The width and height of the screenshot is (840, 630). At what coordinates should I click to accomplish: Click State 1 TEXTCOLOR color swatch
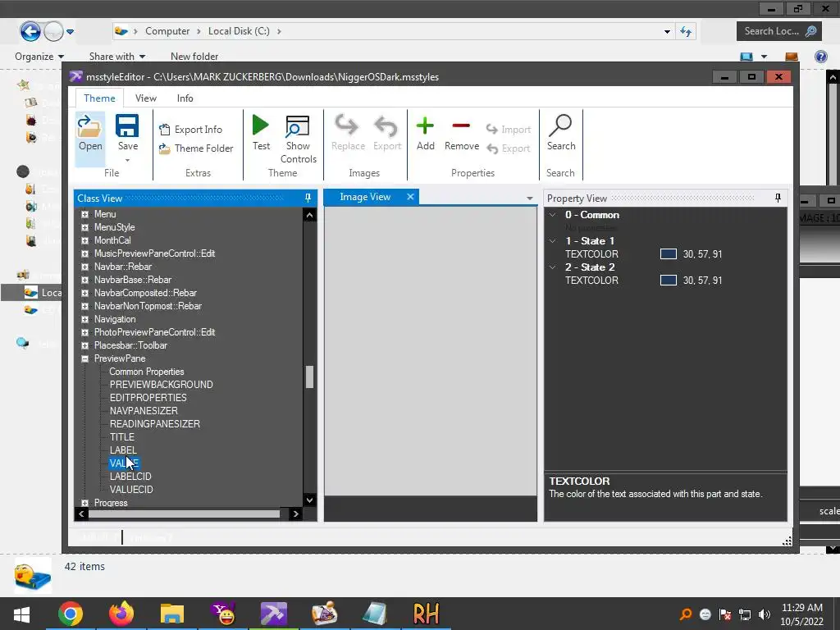[x=669, y=254]
